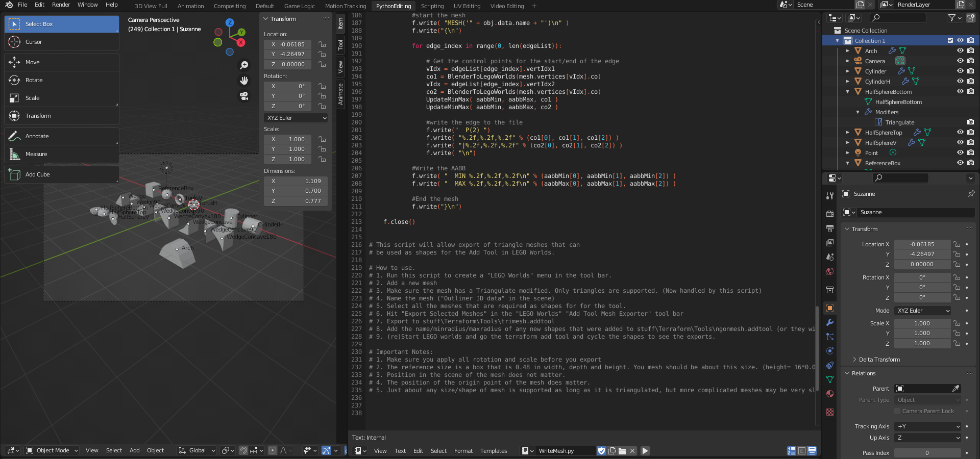Toggle the pin icon next to Suzanne
Image resolution: width=980 pixels, height=459 pixels.
971,194
